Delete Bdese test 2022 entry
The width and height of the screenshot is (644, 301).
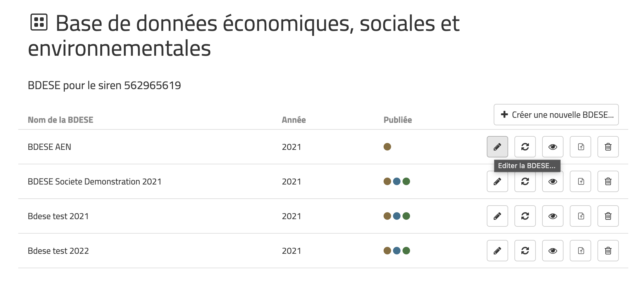pyautogui.click(x=608, y=251)
